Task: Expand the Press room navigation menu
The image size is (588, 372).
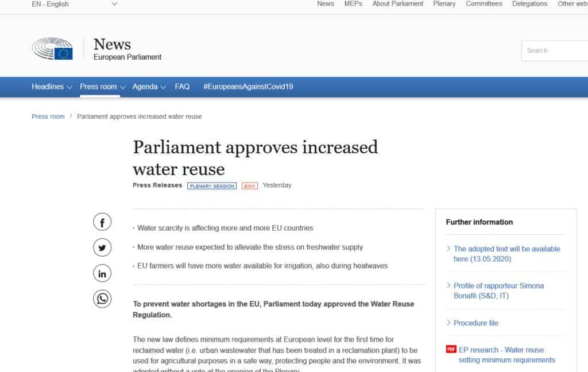Action: (102, 87)
